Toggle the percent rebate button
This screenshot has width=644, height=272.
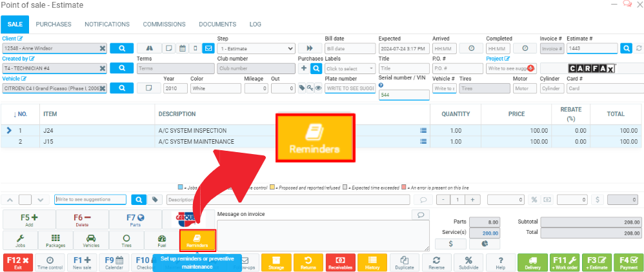(534, 200)
